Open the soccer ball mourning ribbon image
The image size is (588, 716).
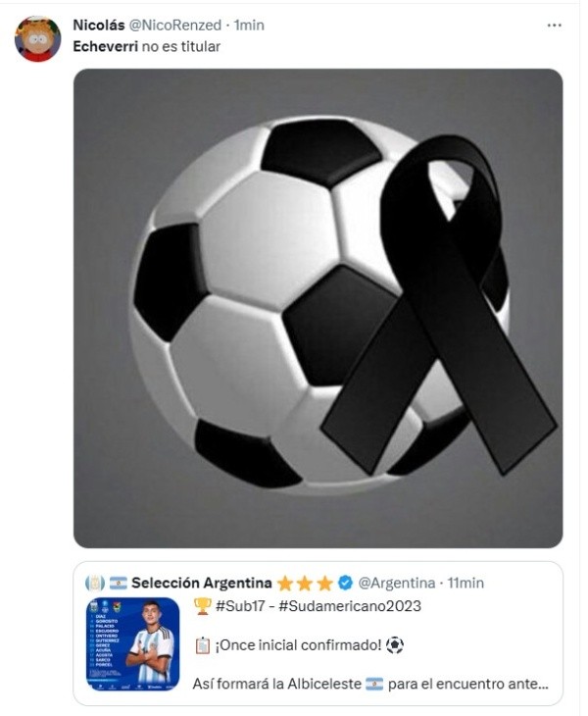318,308
